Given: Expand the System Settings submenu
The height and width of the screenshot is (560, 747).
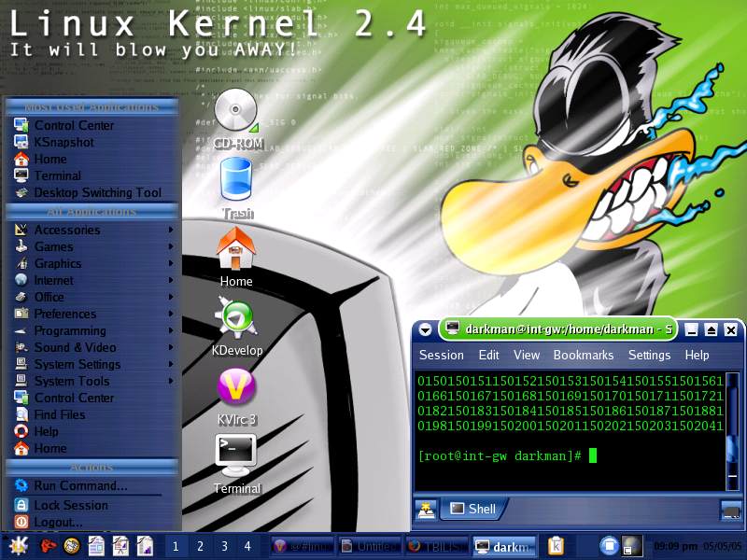Looking at the screenshot, I should point(93,364).
